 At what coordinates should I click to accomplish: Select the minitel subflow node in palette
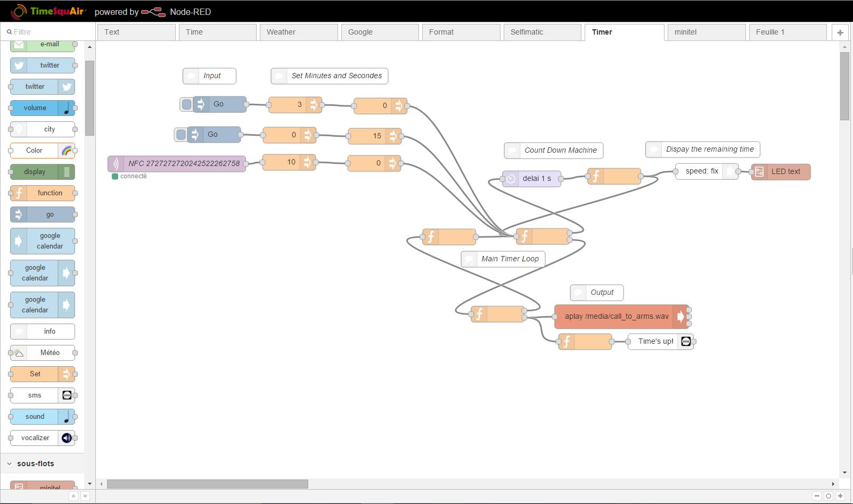[x=43, y=485]
